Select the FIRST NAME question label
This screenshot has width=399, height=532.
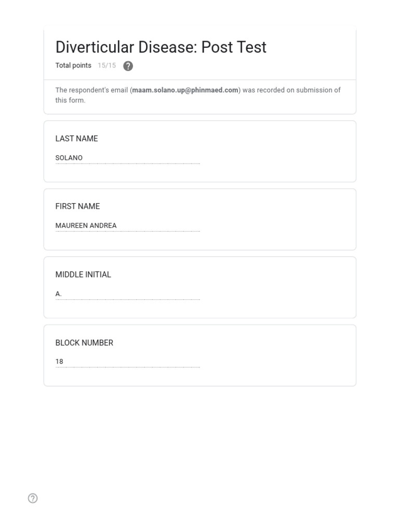coord(77,206)
